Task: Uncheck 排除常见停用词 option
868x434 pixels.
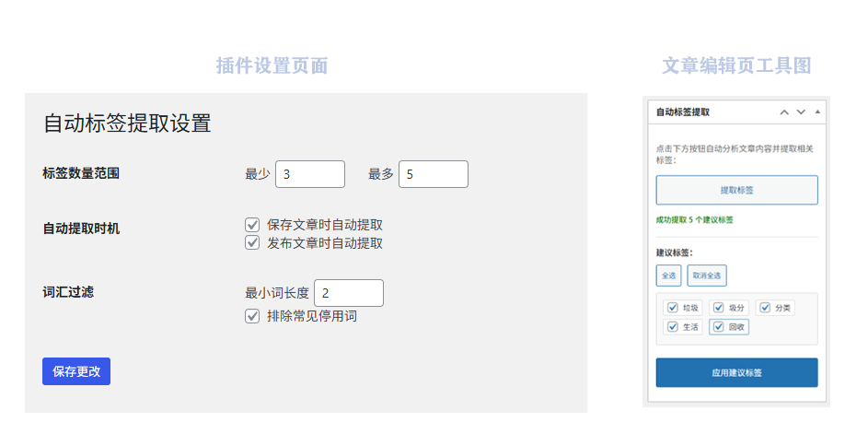Action: [252, 316]
